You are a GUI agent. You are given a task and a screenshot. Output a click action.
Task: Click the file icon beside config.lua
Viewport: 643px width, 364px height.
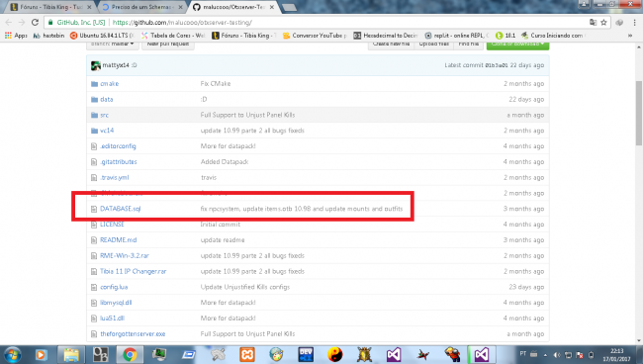[x=94, y=287]
